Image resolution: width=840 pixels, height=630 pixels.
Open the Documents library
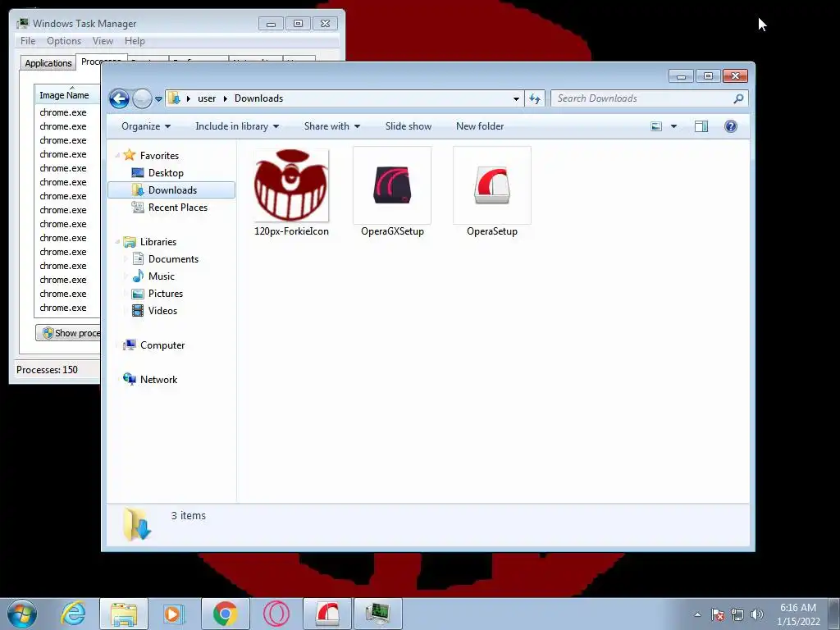[x=173, y=259]
